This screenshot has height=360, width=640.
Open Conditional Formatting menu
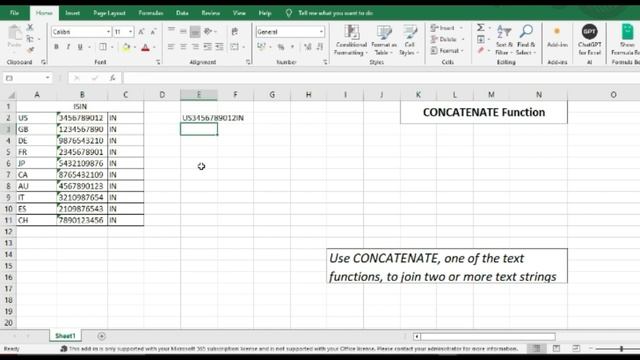(x=351, y=40)
